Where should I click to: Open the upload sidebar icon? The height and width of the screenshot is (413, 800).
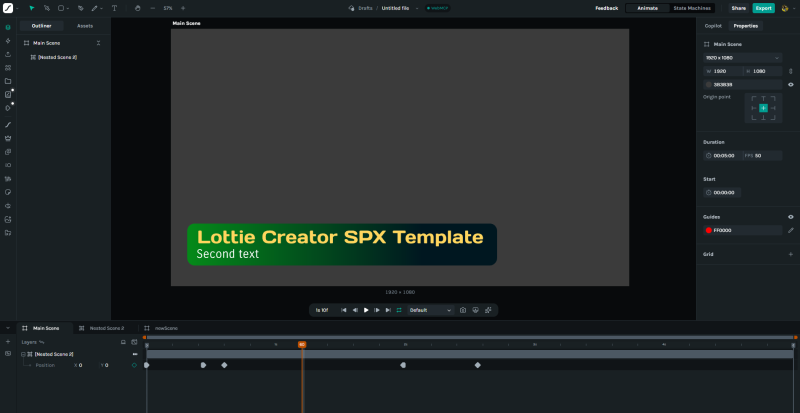[8, 54]
